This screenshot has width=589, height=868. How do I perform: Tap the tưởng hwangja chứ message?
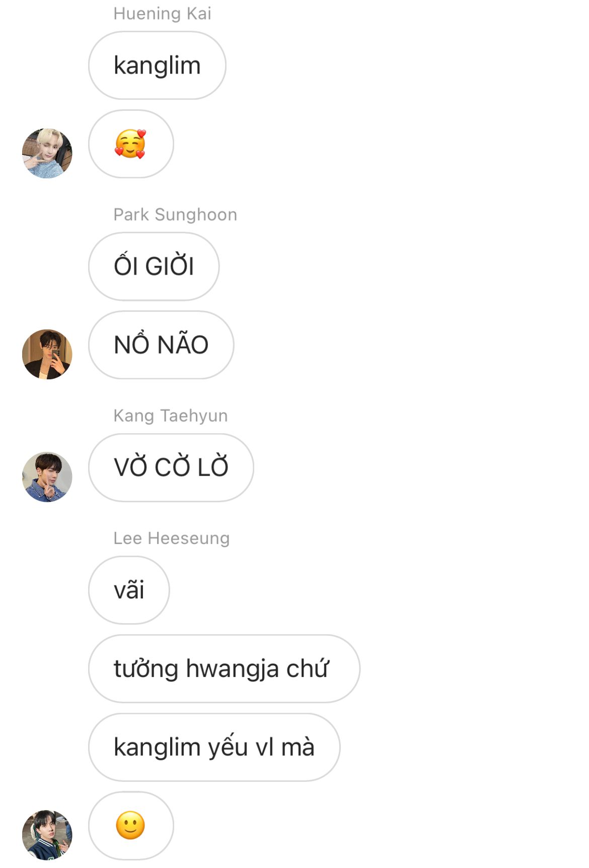[x=224, y=669]
